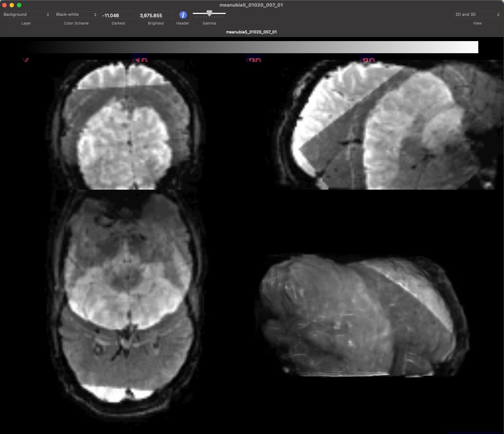Viewport: 504px width, 434px height.
Task: Click the Gamma slider handle
Action: point(209,13)
